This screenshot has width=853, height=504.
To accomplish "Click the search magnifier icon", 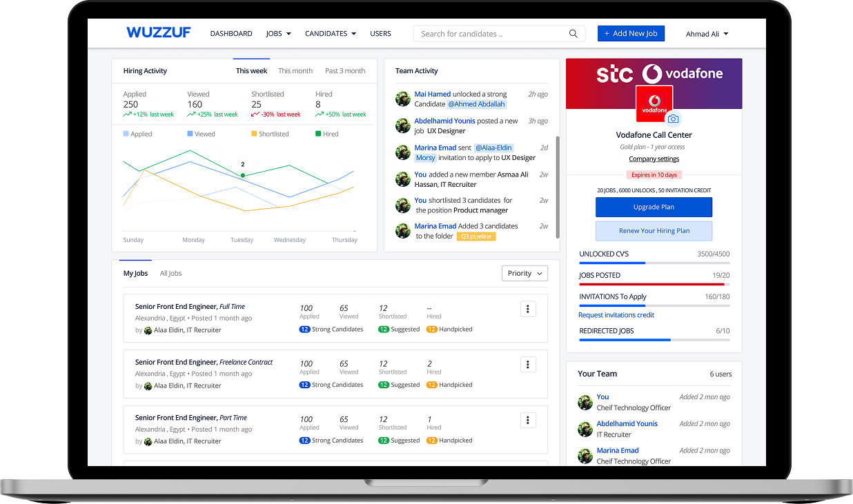I will 573,34.
